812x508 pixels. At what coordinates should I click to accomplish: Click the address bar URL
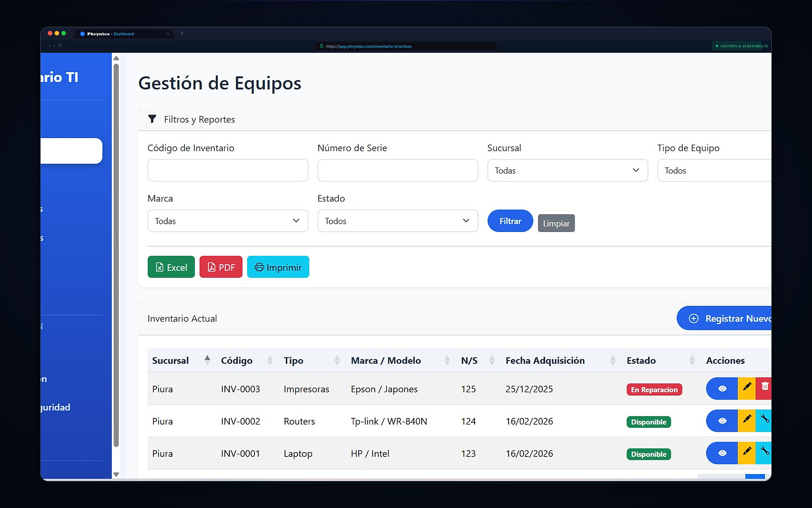[x=406, y=46]
